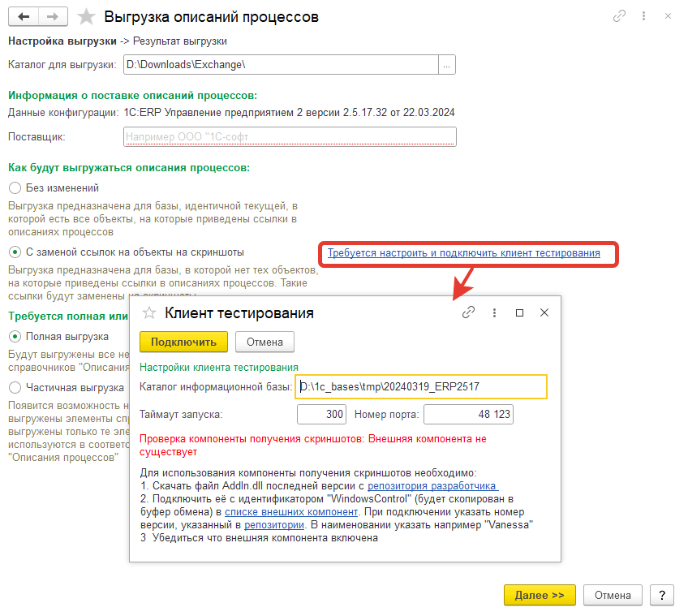Open help with the question mark button
The image size is (688, 616).
tap(662, 595)
